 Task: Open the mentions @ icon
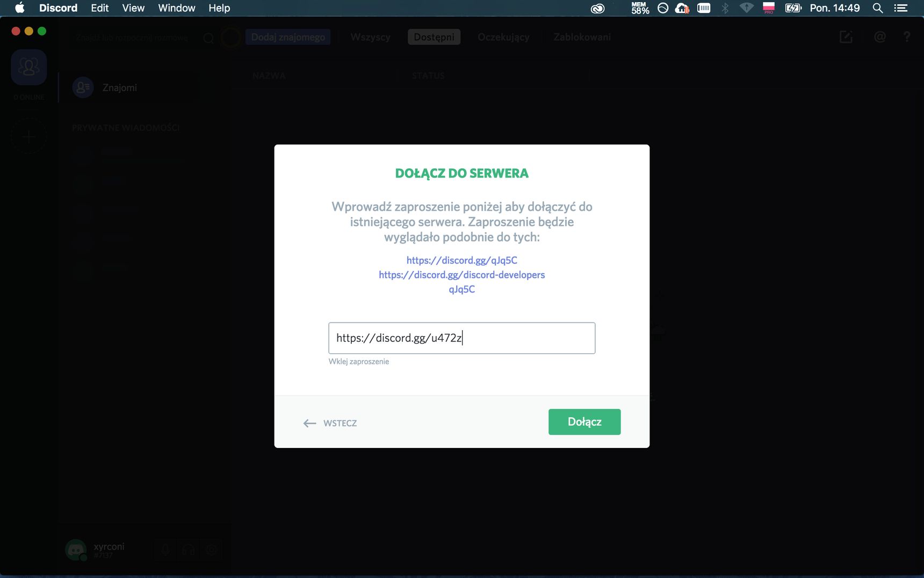(879, 37)
